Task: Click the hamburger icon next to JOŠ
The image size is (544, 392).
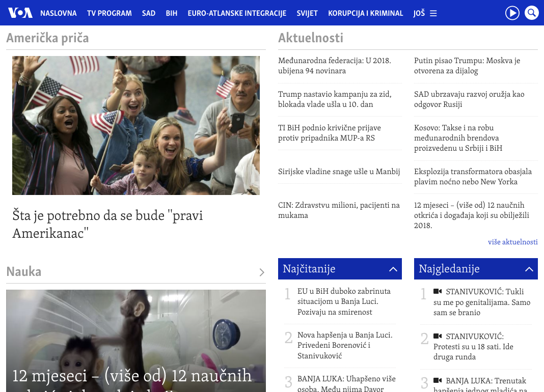Action: [x=433, y=13]
